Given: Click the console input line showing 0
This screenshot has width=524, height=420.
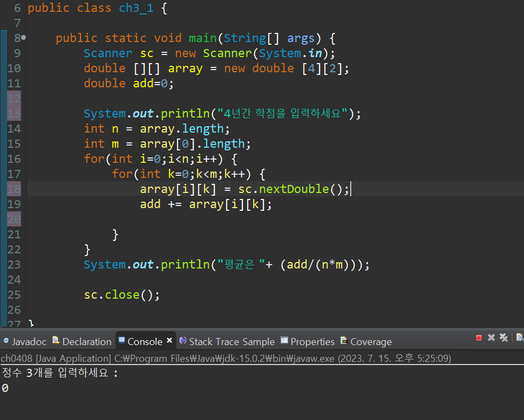Looking at the screenshot, I should [x=5, y=388].
